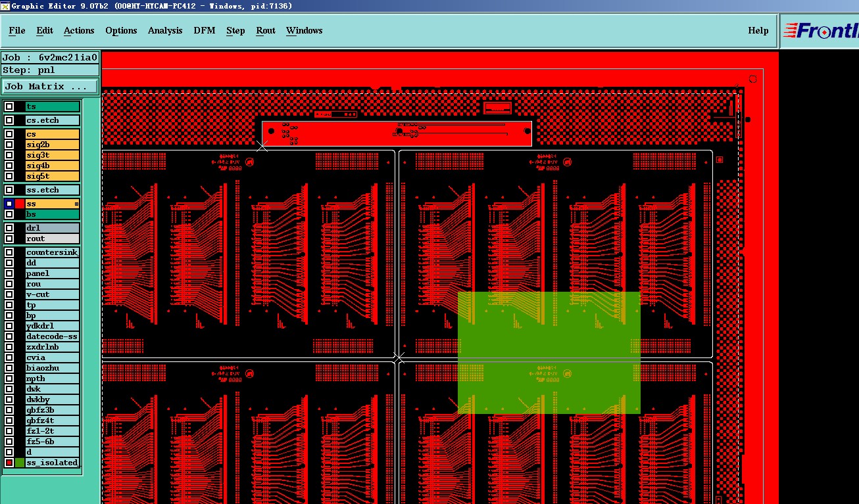
Task: Select the drl layer name
Action: 53,228
